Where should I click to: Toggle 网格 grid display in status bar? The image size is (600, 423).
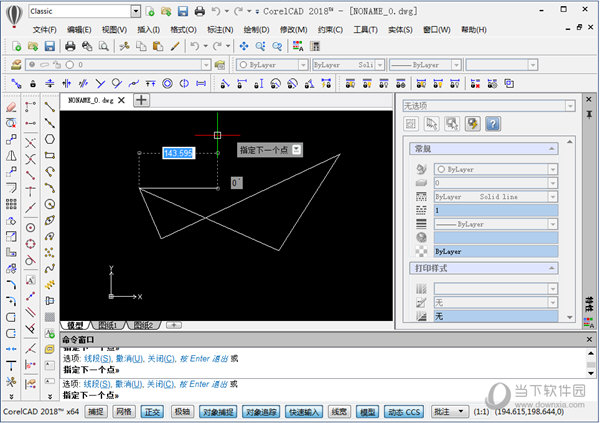[x=123, y=411]
